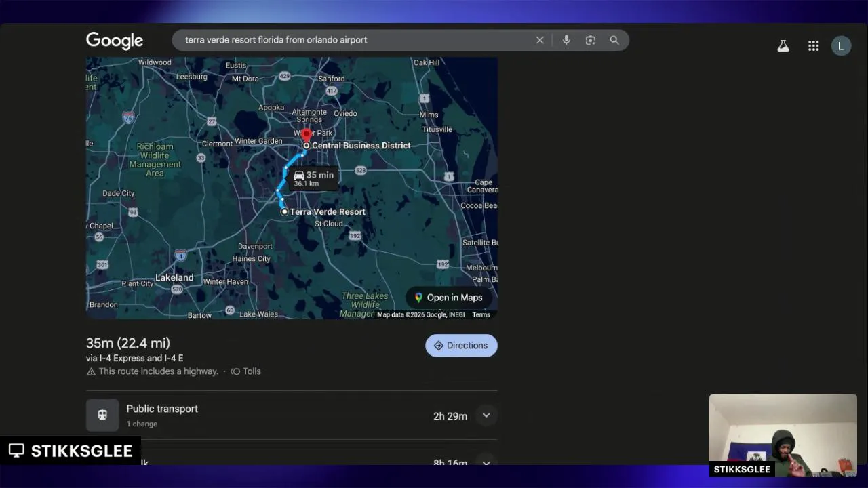This screenshot has height=488, width=868.
Task: Click 'Titusville' label on map
Action: point(437,129)
